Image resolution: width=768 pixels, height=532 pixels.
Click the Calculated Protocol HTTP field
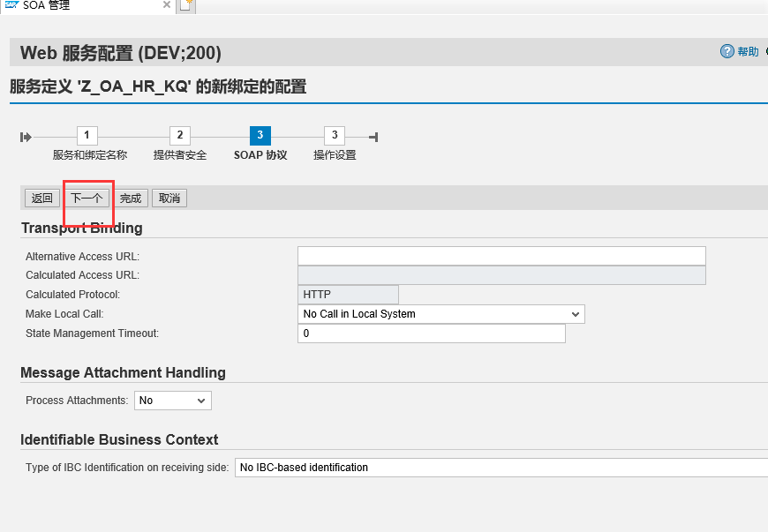pyautogui.click(x=348, y=295)
